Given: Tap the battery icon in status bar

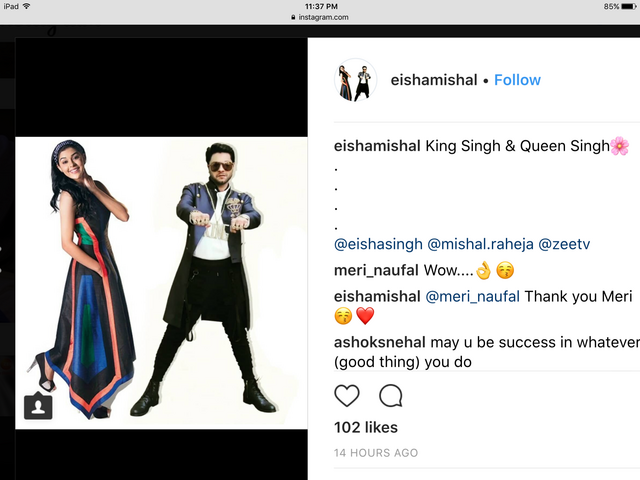Looking at the screenshot, I should [629, 7].
